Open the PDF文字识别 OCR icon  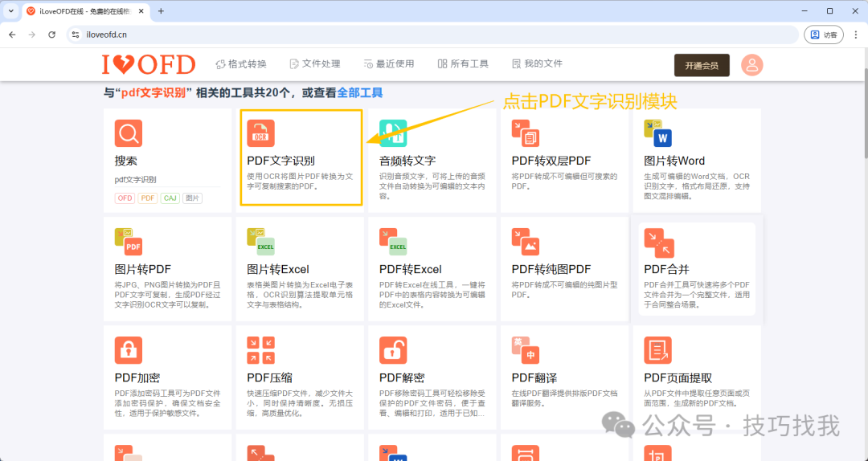260,133
